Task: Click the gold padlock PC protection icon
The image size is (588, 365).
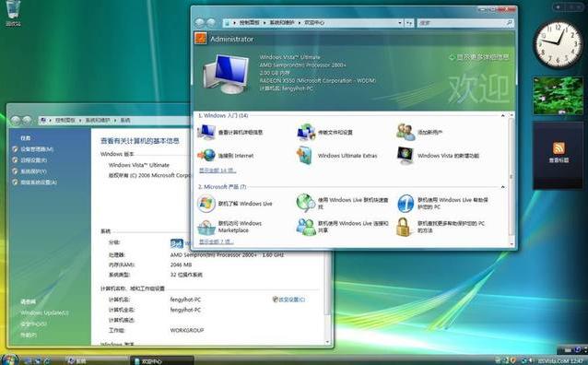Action: click(404, 227)
